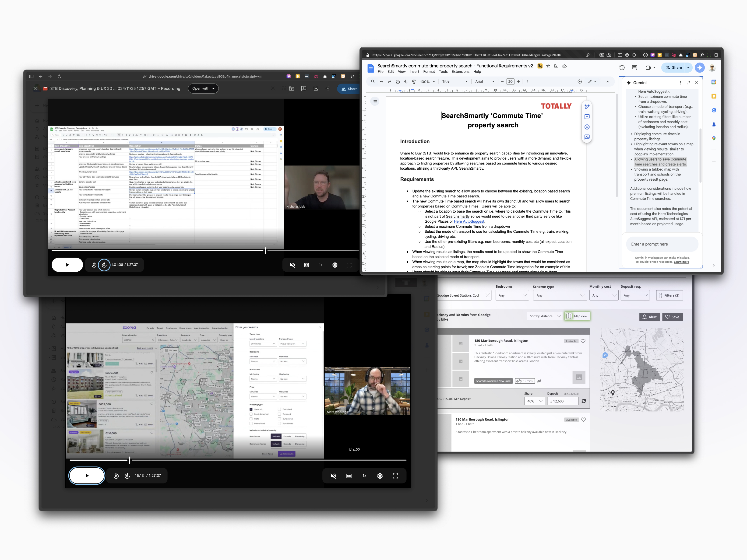This screenshot has height=560, width=747.
Task: Toggle Map view on property results
Action: [577, 316]
